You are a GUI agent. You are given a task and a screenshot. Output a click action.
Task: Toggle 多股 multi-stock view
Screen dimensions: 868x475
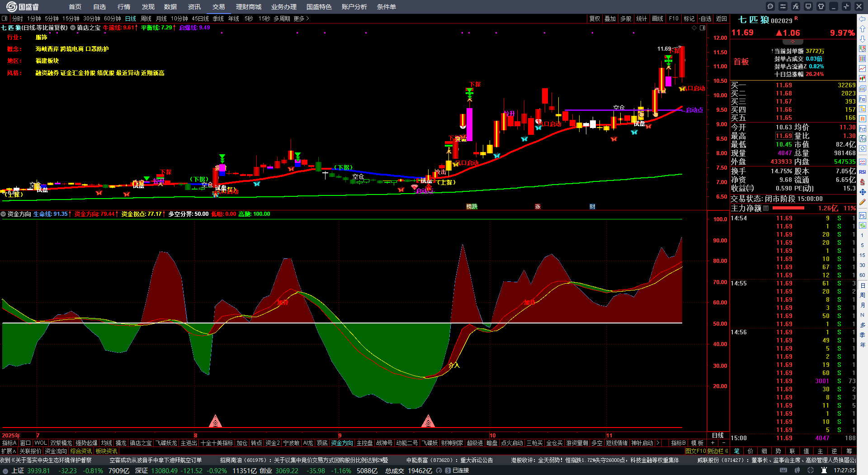[626, 19]
